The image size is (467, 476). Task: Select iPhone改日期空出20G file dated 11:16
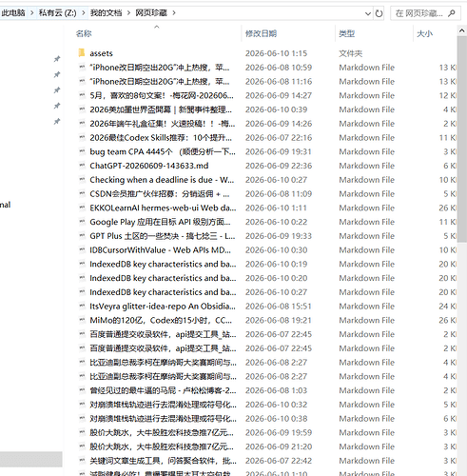point(160,81)
